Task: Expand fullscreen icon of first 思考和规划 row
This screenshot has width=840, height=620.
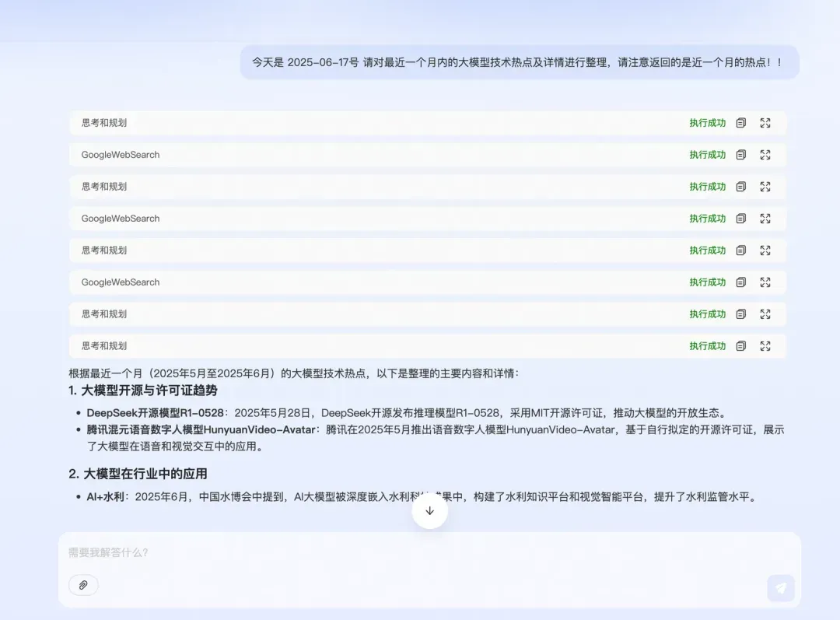Action: (x=765, y=123)
